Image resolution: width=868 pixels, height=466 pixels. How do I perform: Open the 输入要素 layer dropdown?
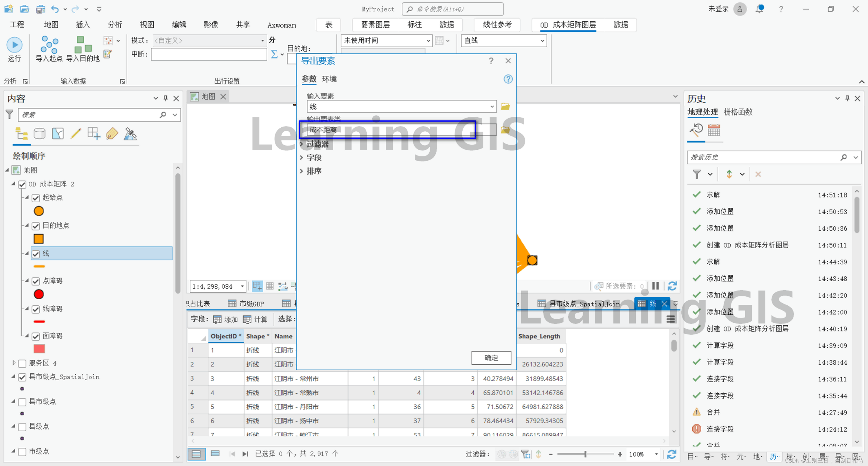(x=492, y=107)
